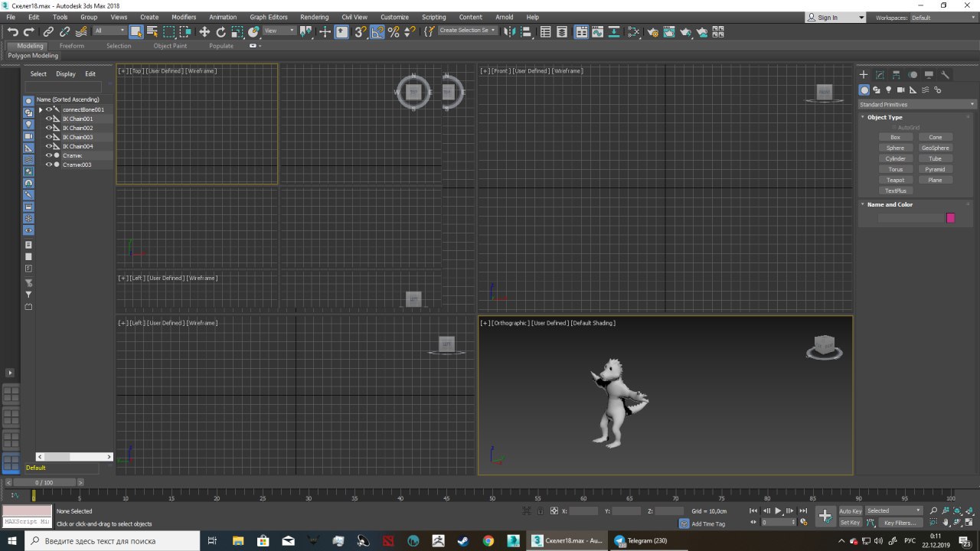The image size is (980, 551).
Task: Click the Set Key button
Action: pyautogui.click(x=850, y=523)
